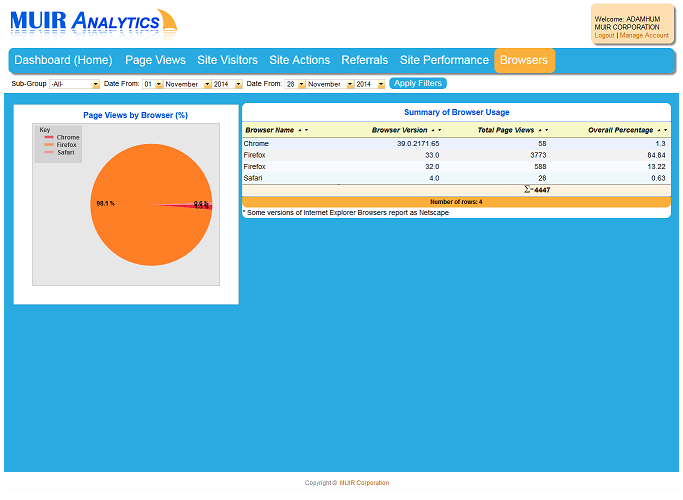The height and width of the screenshot is (500, 683).
Task: Sort Browser Version ascending arrow
Action: click(433, 130)
